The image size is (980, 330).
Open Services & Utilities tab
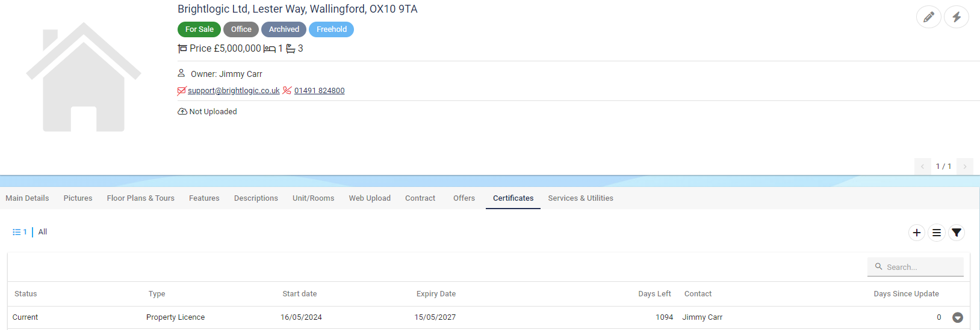pos(580,198)
